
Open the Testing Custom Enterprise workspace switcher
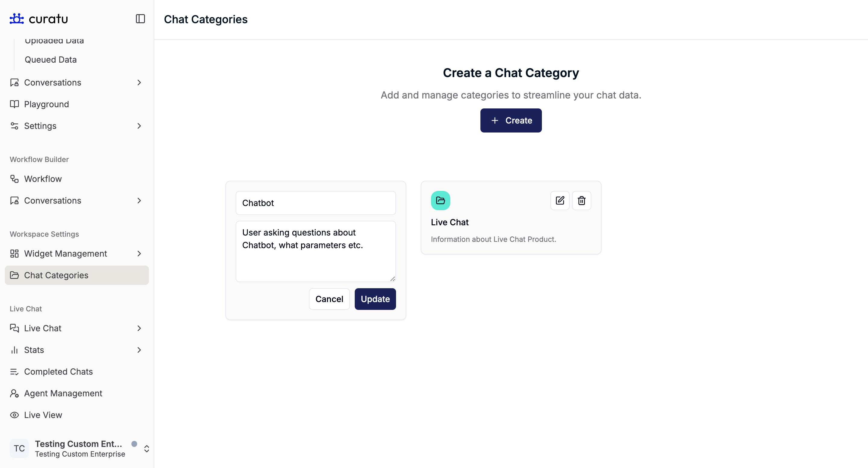point(146,448)
